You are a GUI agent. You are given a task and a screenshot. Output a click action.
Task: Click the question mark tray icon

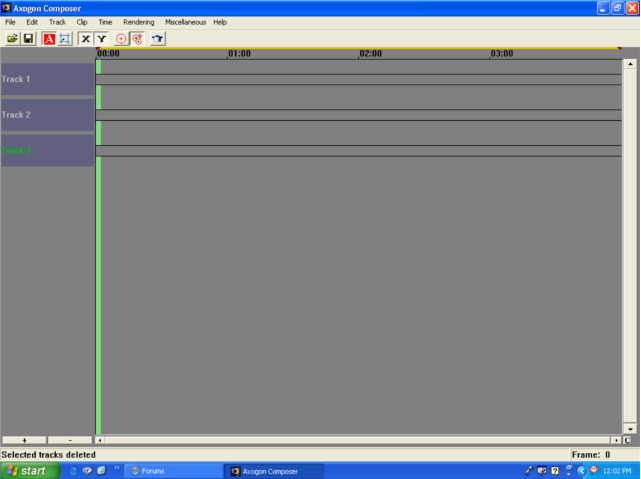[555, 471]
